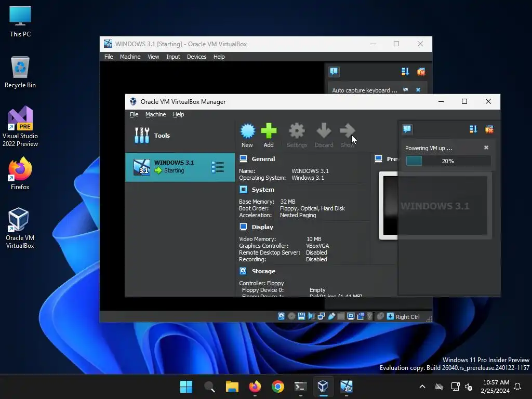The image size is (532, 399).
Task: Click recording icon in VM status bar
Action: coord(361,316)
